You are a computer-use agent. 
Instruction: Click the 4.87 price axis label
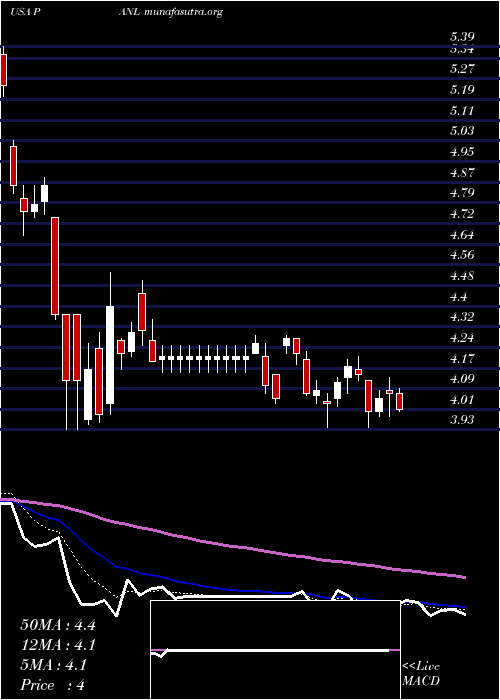pyautogui.click(x=462, y=173)
